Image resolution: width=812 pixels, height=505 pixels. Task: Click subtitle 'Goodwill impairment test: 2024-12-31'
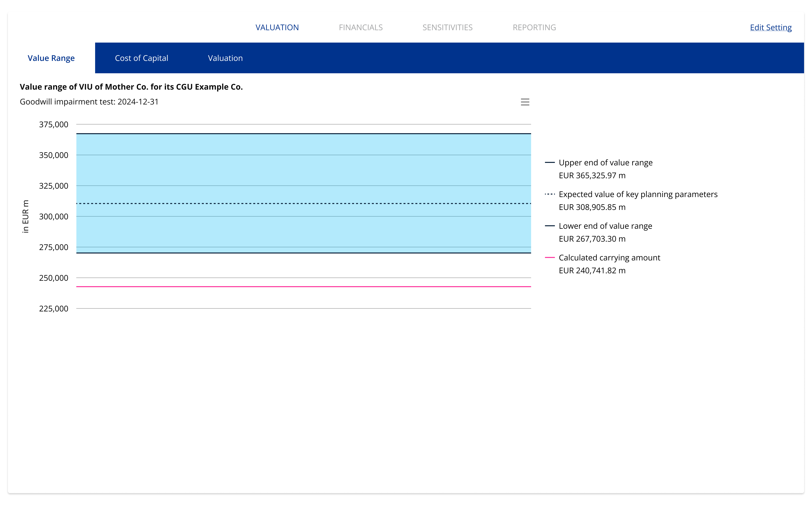pos(89,102)
